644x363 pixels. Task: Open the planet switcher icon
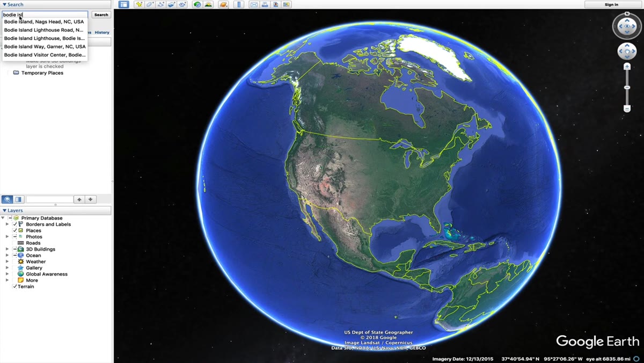(x=223, y=4)
